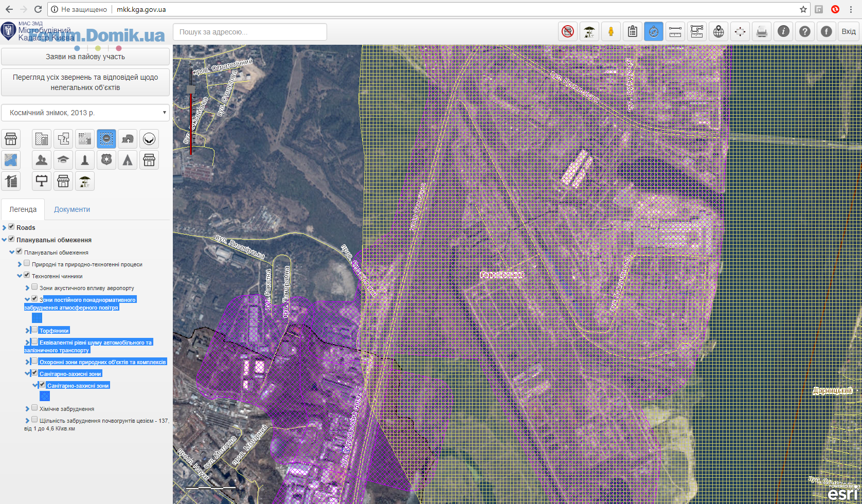Open the browser three-dot menu
The height and width of the screenshot is (504, 862).
(851, 9)
